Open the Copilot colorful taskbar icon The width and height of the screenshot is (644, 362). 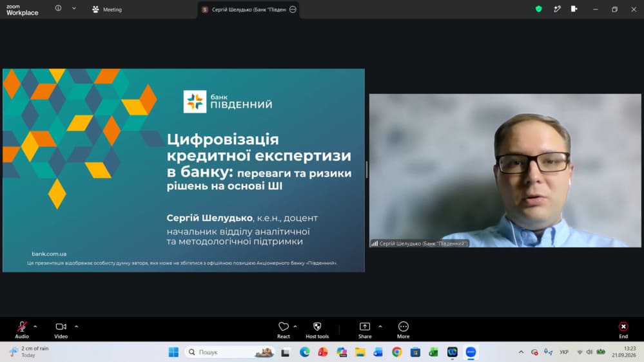pyautogui.click(x=342, y=352)
